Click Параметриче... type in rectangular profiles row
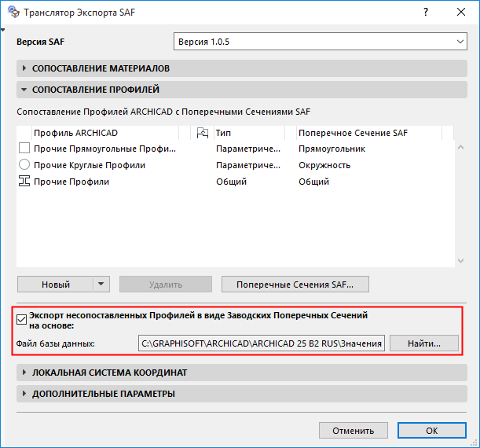Screen dimensions: 480x448 tap(248, 149)
